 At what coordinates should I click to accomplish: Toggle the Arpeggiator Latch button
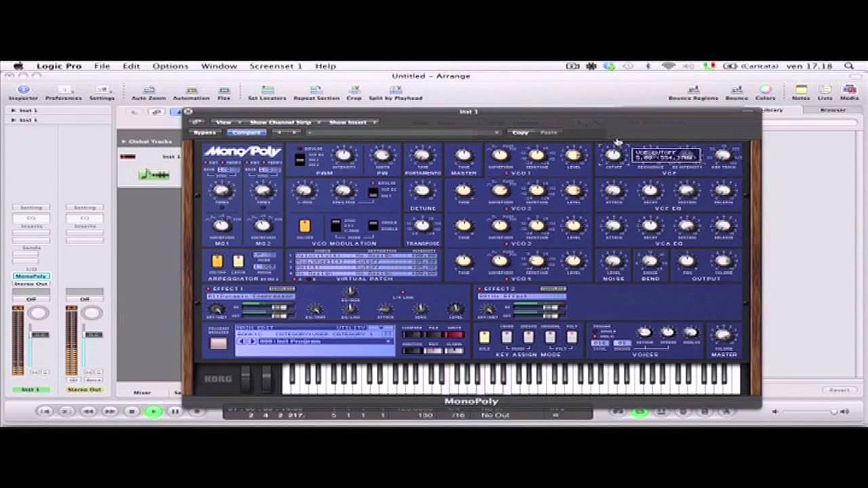point(238,262)
